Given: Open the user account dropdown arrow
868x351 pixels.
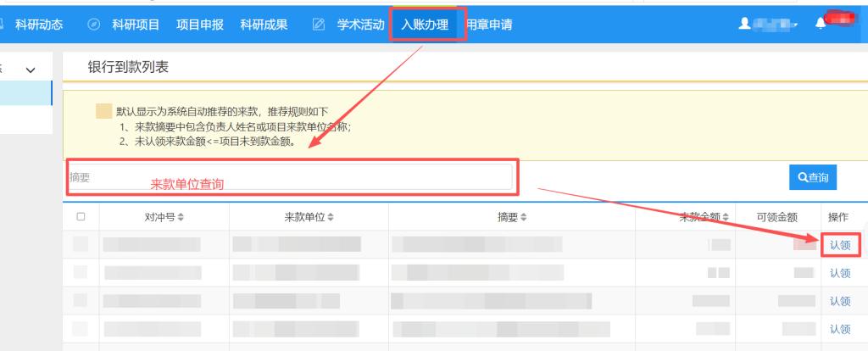Looking at the screenshot, I should (797, 26).
